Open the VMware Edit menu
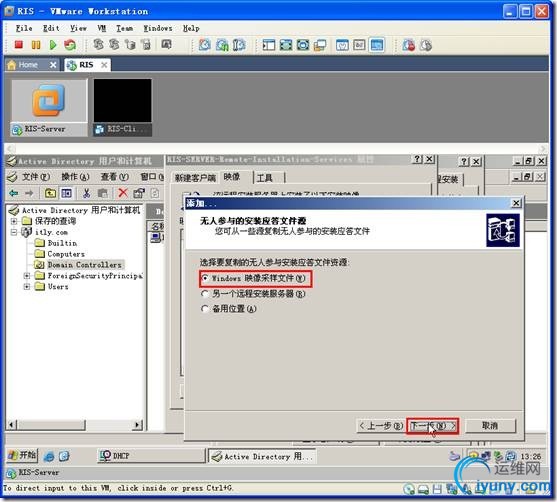The image size is (557, 502). pos(51,28)
